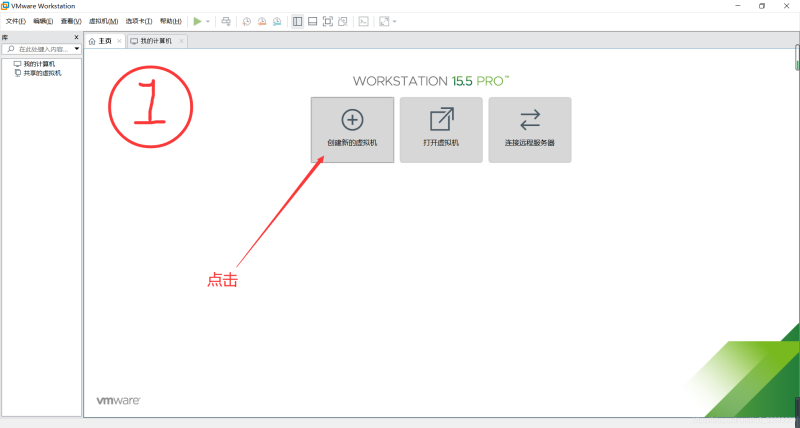
Task: Close the 主页 tab
Action: (119, 41)
